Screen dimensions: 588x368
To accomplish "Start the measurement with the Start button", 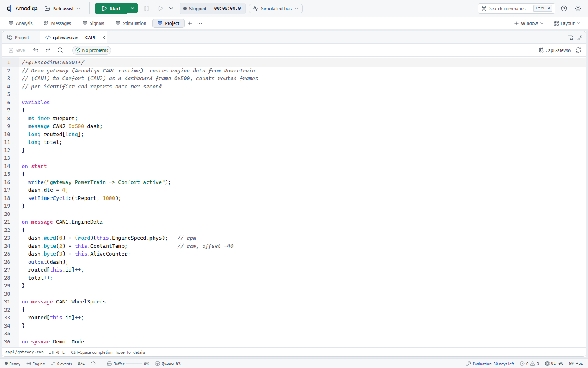I will [111, 9].
